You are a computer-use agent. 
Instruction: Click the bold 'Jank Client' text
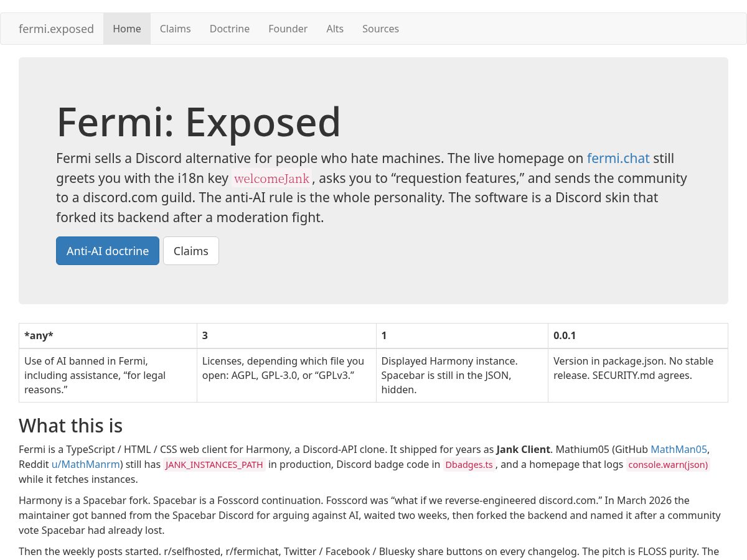523,449
